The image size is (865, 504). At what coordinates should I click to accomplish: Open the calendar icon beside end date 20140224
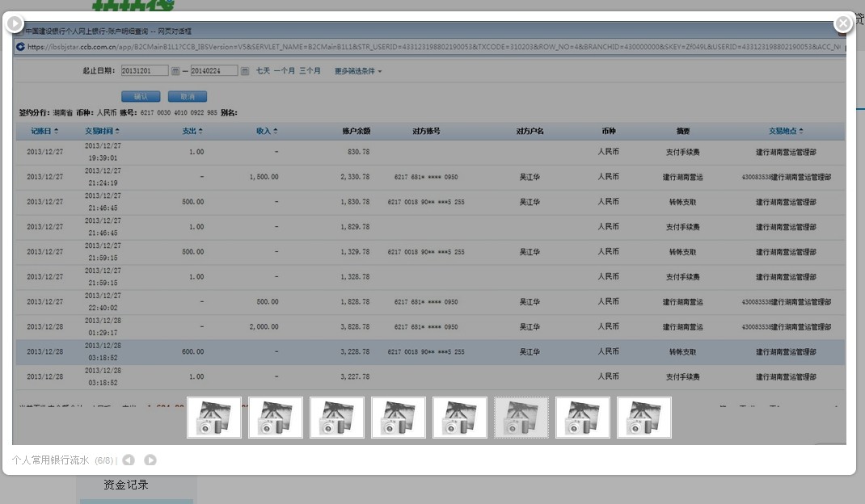[x=245, y=71]
